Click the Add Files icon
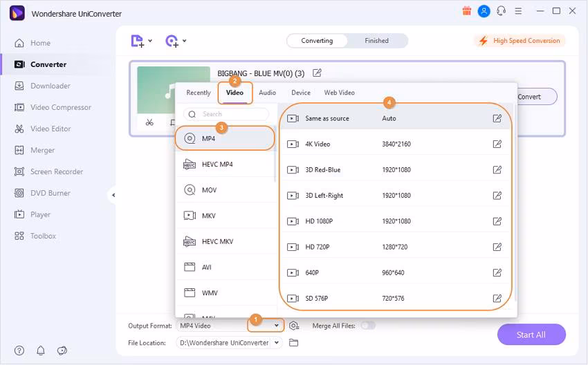 point(137,41)
